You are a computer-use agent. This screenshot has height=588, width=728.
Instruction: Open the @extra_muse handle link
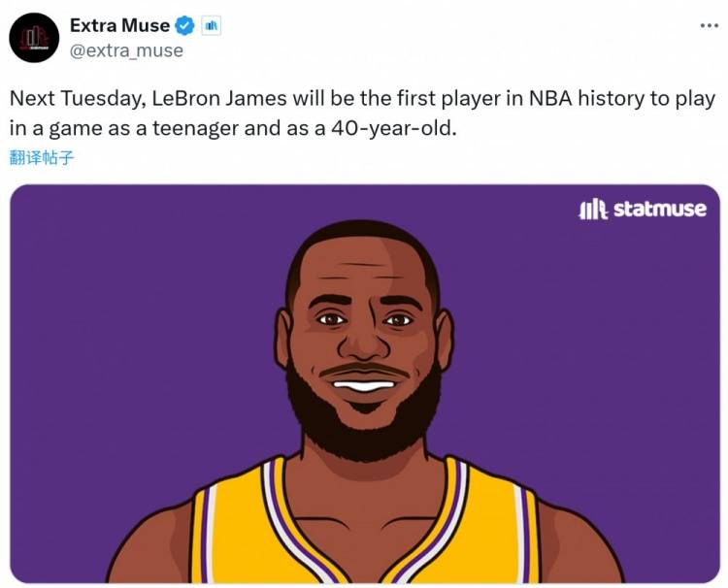pyautogui.click(x=126, y=50)
